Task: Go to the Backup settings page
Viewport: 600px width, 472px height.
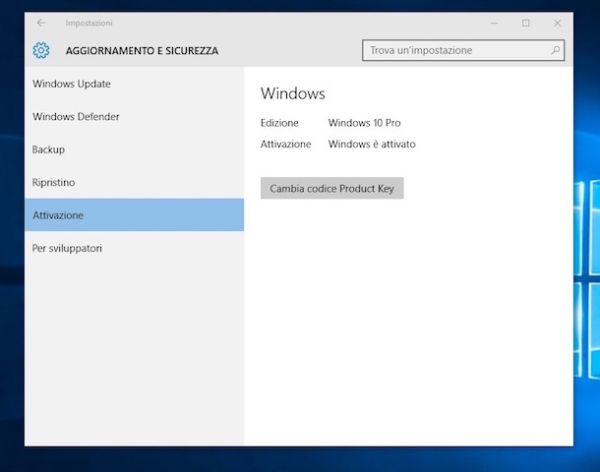Action: 49,150
